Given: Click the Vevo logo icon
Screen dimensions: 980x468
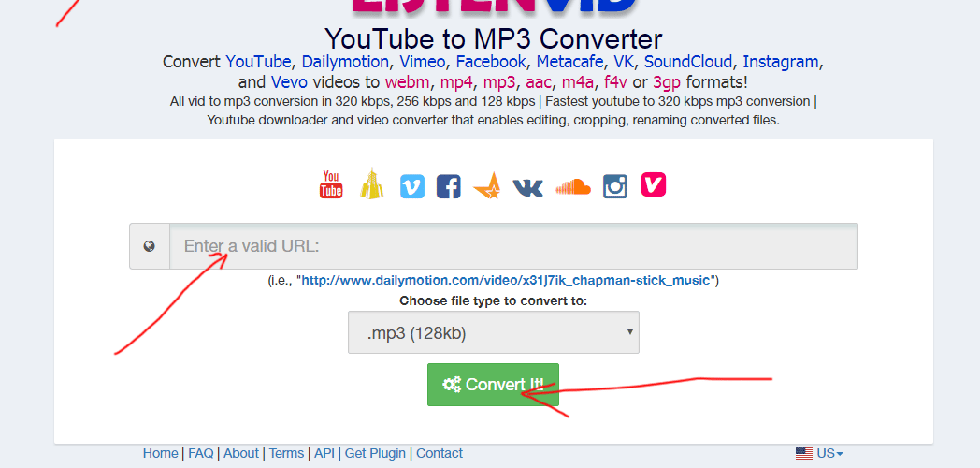Looking at the screenshot, I should point(653,184).
